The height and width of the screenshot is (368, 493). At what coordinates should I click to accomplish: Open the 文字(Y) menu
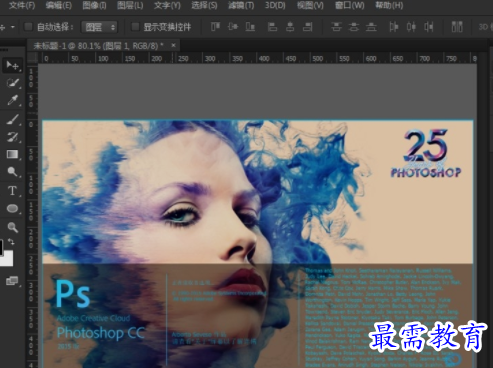pyautogui.click(x=167, y=6)
